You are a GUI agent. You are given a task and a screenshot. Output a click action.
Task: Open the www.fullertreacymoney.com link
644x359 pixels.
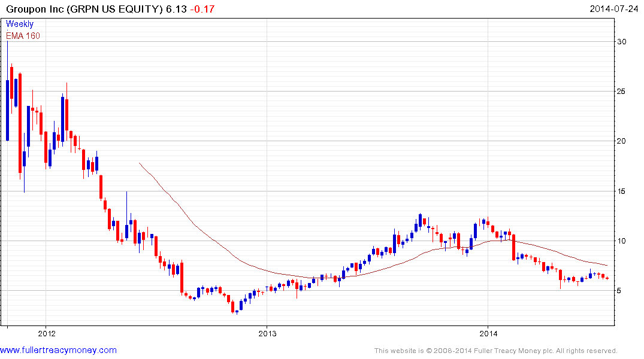(58, 350)
